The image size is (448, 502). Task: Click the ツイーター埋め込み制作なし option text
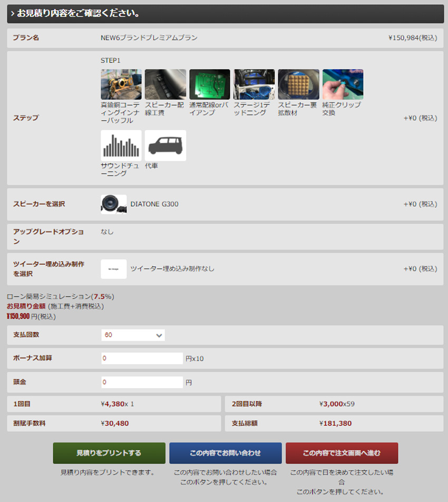click(x=172, y=268)
